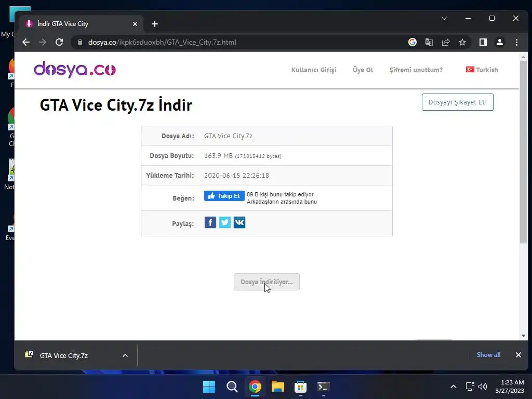Click Şifremi unuttum? link
The width and height of the screenshot is (532, 399).
click(416, 70)
